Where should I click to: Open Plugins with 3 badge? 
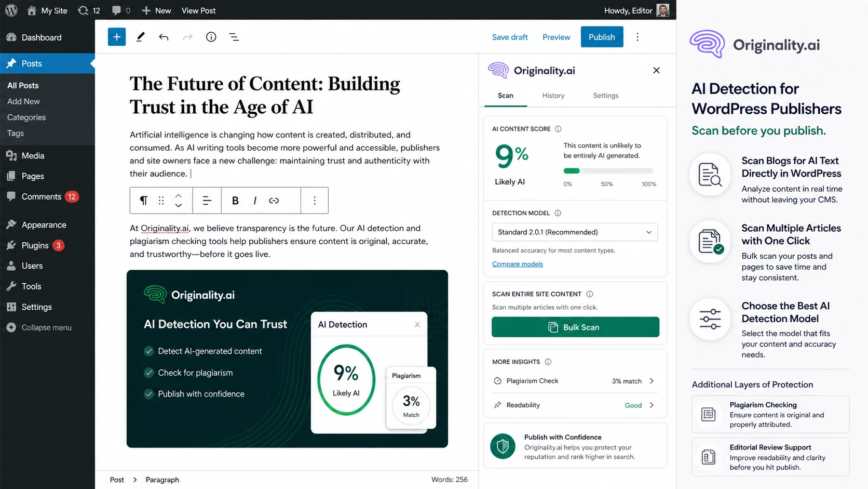pyautogui.click(x=47, y=245)
